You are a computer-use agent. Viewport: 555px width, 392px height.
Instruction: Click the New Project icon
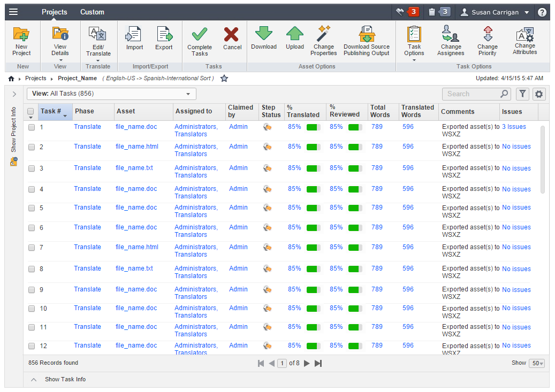pyautogui.click(x=21, y=35)
